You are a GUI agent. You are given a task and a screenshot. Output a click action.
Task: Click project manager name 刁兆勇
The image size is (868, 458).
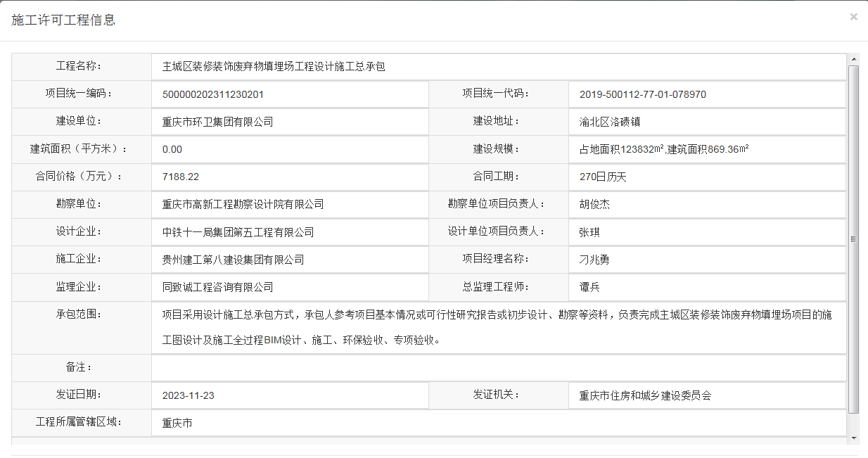594,260
